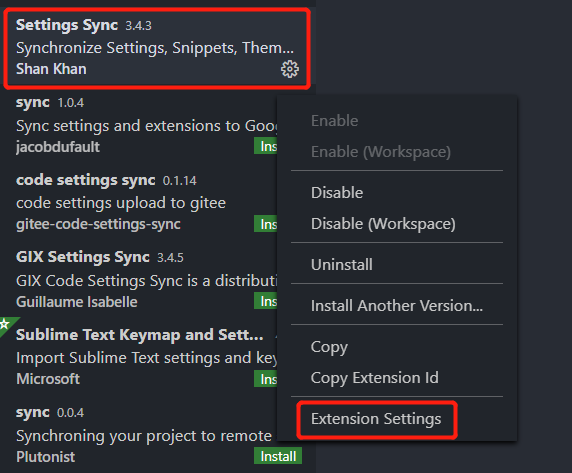Open Install Another Version… option

click(x=397, y=306)
